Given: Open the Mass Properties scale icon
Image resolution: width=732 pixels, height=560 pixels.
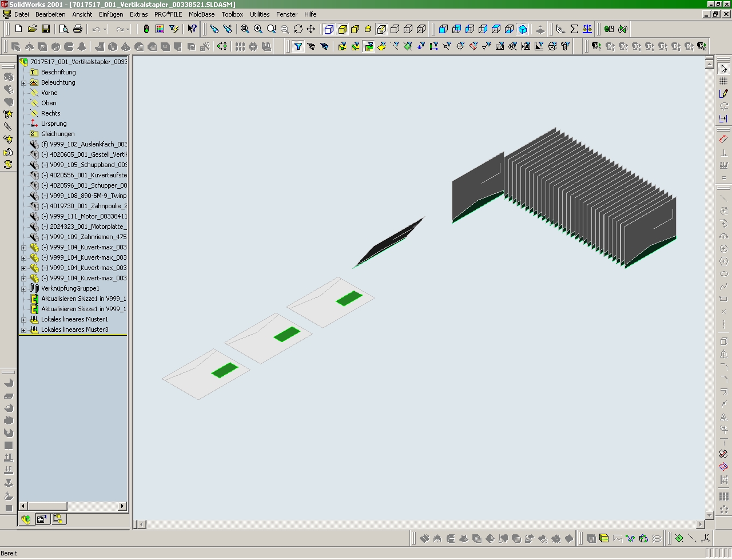Looking at the screenshot, I should [587, 29].
